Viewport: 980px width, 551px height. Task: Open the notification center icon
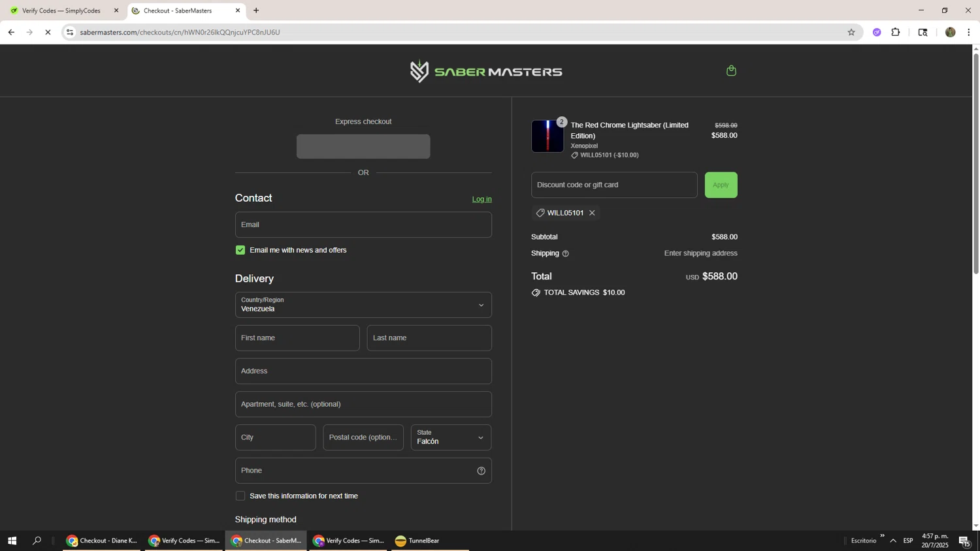[x=964, y=541]
